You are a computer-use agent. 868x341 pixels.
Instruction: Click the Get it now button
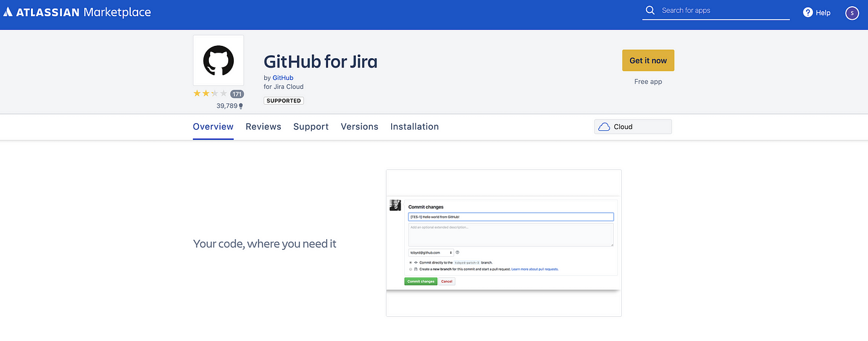click(x=648, y=61)
